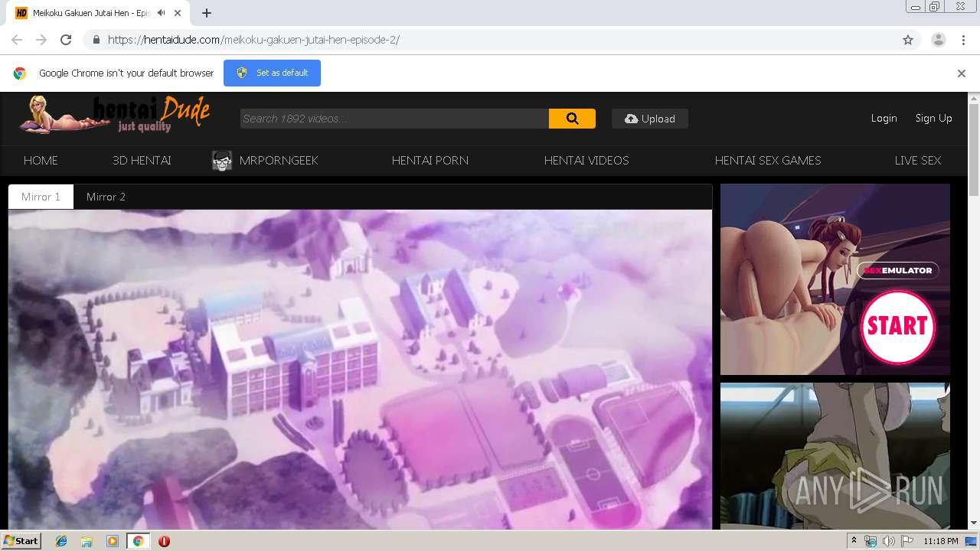Click the red round taskbar icon
980x551 pixels.
[164, 541]
